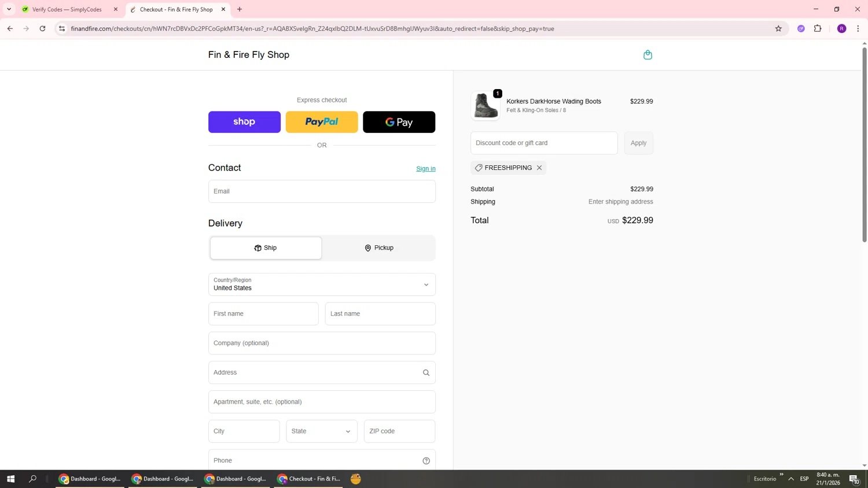Image resolution: width=868 pixels, height=488 pixels.
Task: Focus the Apartment, suite field
Action: (x=322, y=402)
